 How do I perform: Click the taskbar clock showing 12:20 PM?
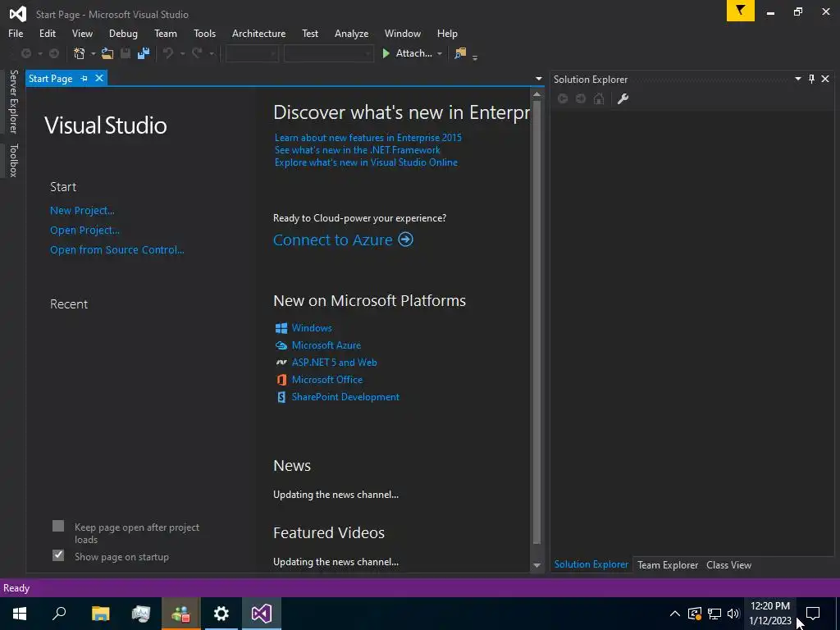(x=769, y=614)
